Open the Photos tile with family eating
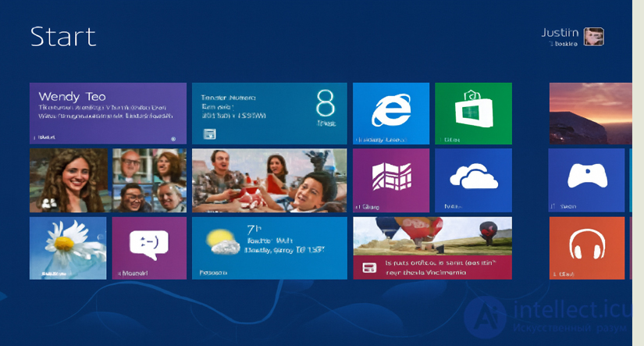Screen dimensions: 644x346 coord(269,180)
